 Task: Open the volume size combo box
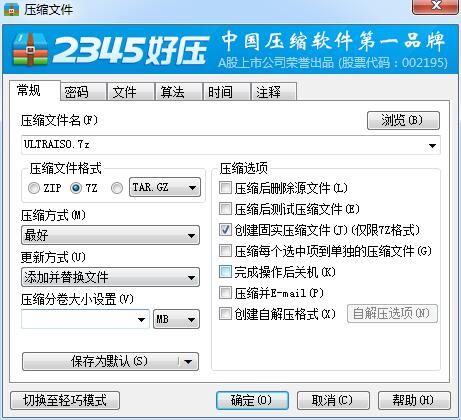pyautogui.click(x=85, y=319)
